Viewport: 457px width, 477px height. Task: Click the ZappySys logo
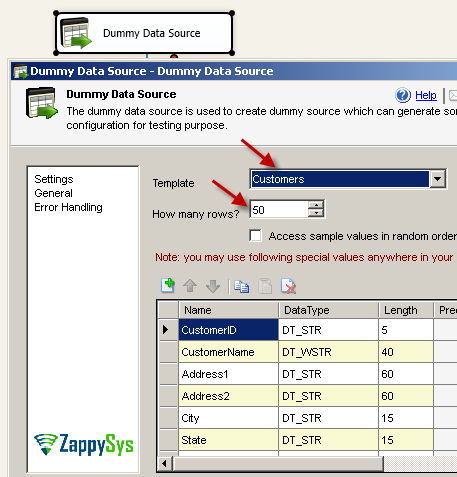(x=83, y=445)
